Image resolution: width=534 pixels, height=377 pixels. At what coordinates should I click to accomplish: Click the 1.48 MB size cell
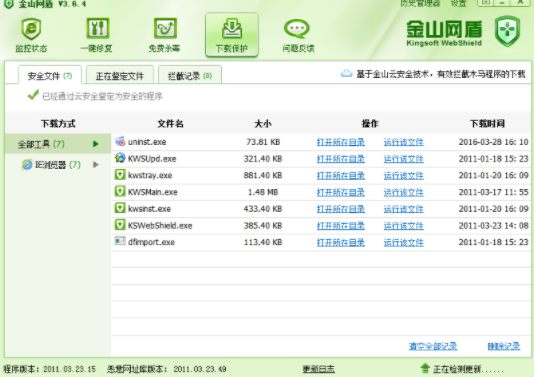tap(263, 192)
